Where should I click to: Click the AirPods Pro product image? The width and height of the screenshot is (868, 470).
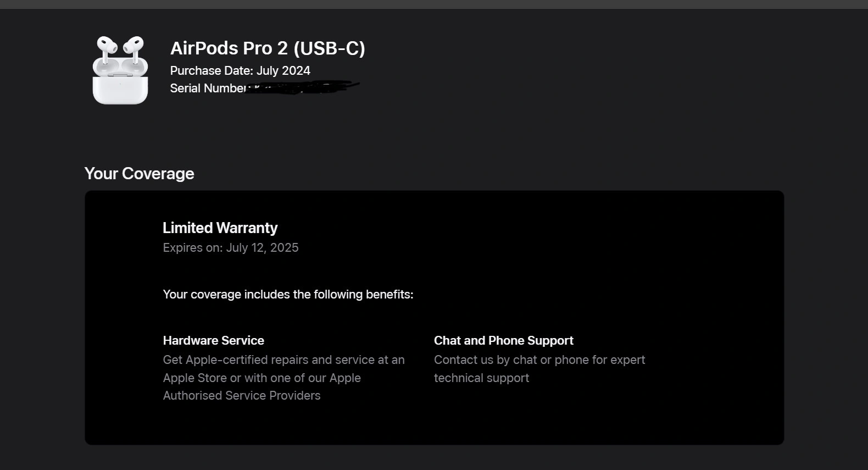coord(120,70)
